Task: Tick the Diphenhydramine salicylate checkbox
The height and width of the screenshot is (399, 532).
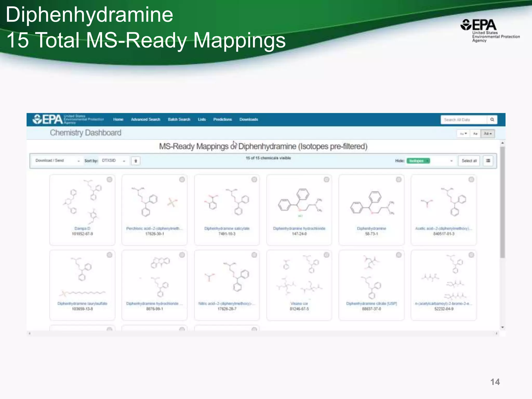Action: [254, 179]
